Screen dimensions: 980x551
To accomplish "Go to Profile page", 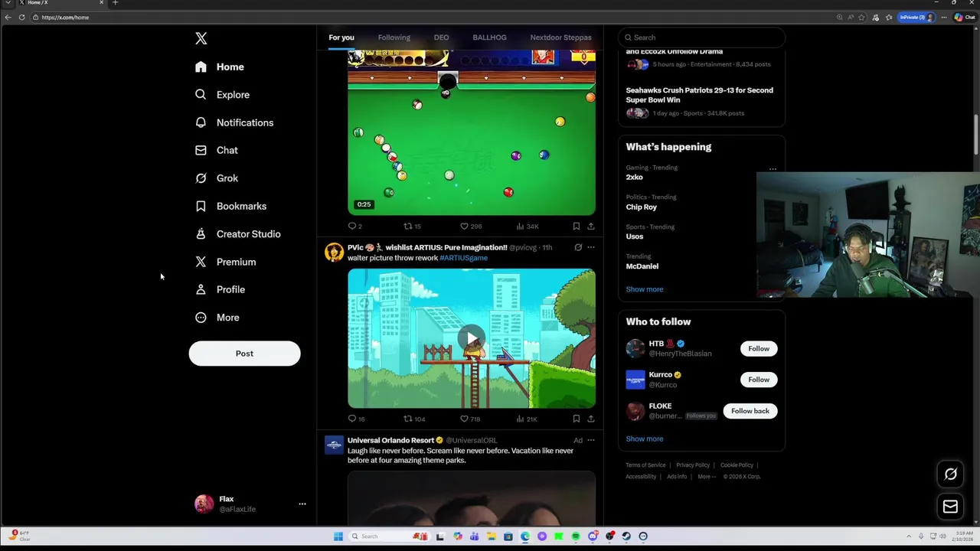I will click(220, 289).
